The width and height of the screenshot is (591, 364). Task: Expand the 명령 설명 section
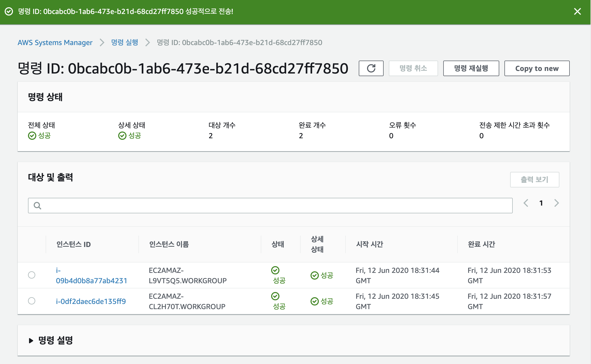(31, 340)
